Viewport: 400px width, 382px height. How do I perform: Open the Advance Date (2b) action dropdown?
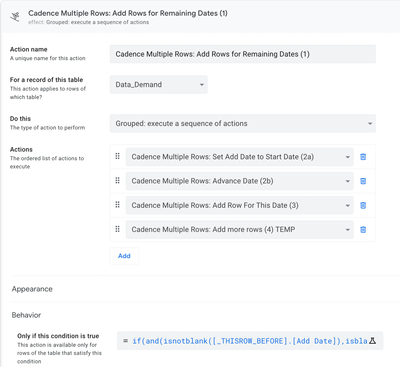(x=239, y=181)
